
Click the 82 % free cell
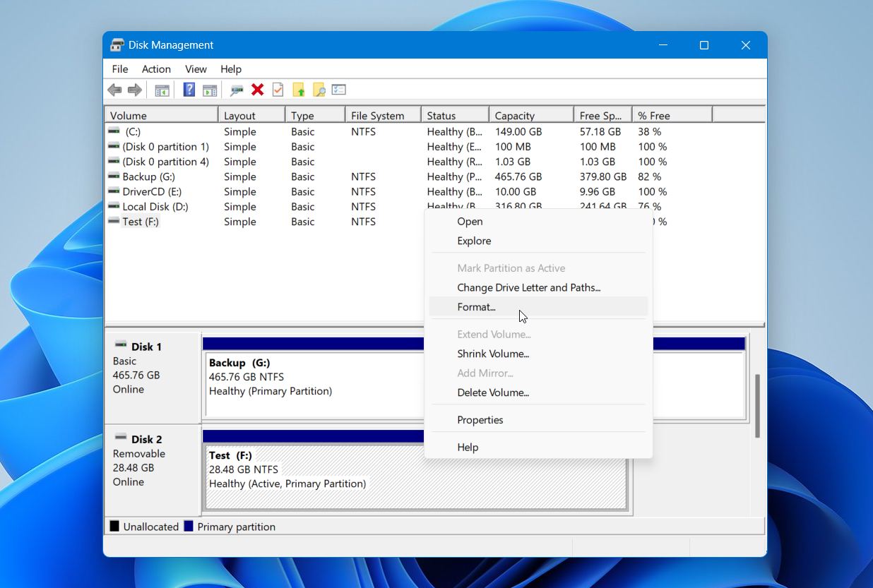tap(649, 176)
